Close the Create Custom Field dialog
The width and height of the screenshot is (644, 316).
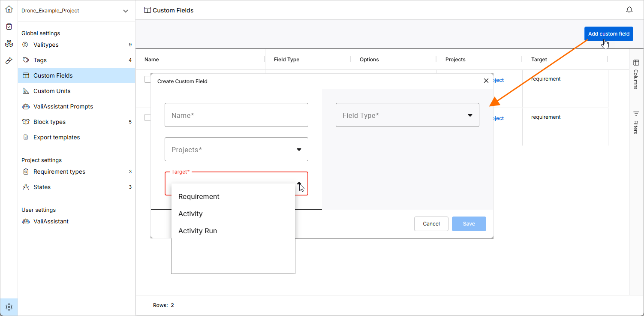coord(486,81)
